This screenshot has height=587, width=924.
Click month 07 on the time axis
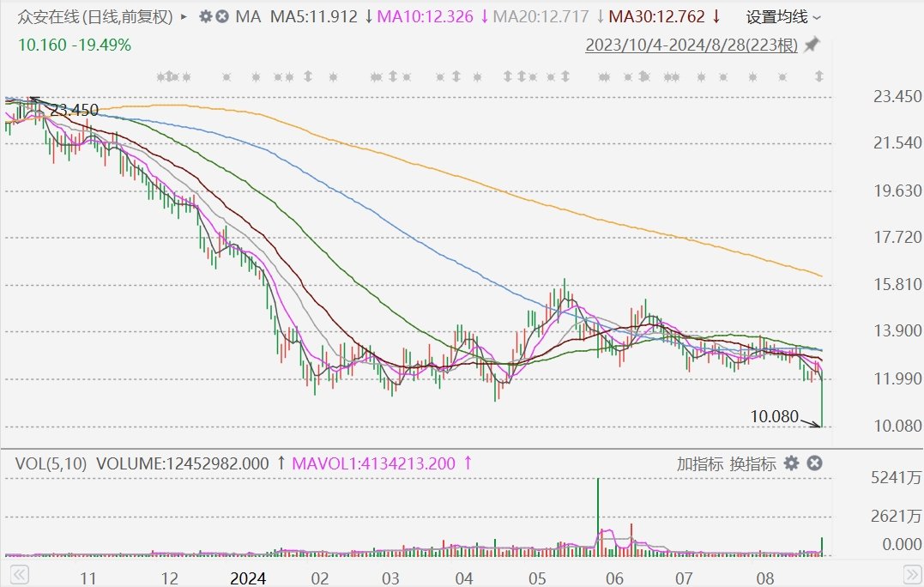coord(684,578)
